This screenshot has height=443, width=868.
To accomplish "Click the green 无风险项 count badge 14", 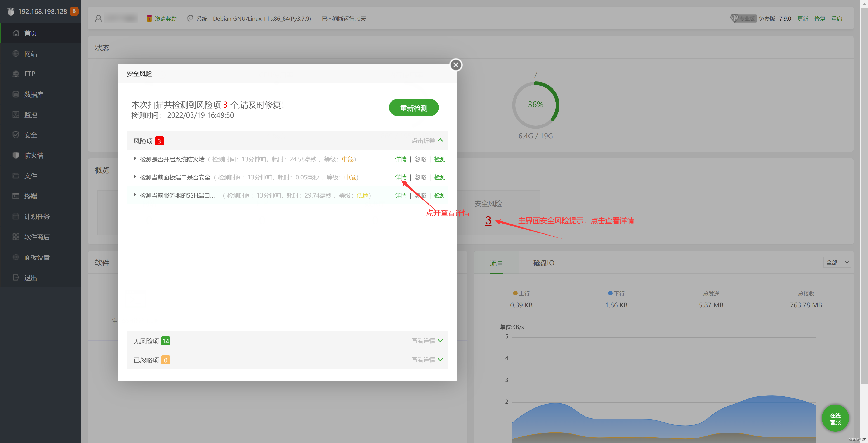I will pos(165,341).
